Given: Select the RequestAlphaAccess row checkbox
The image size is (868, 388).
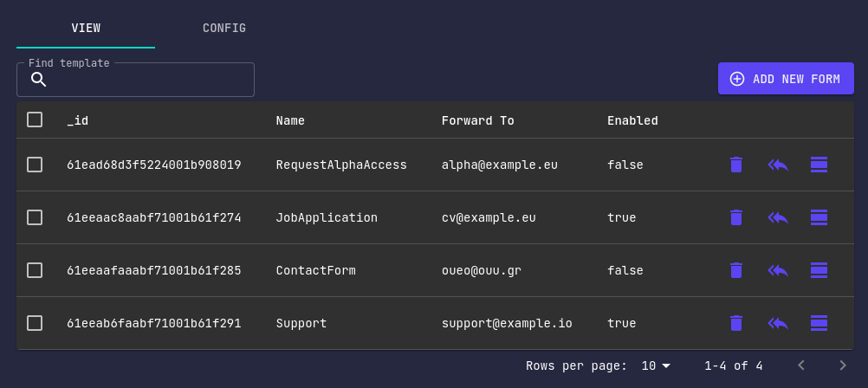Looking at the screenshot, I should point(35,165).
